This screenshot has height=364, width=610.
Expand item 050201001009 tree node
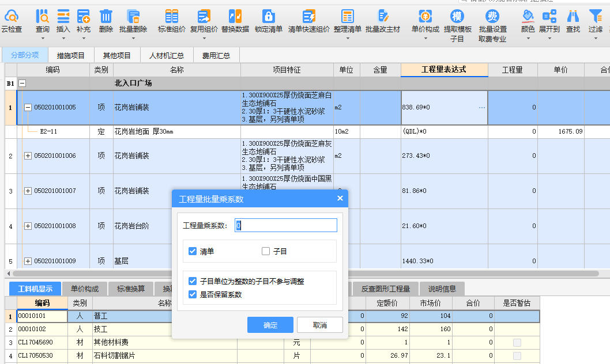click(x=28, y=261)
